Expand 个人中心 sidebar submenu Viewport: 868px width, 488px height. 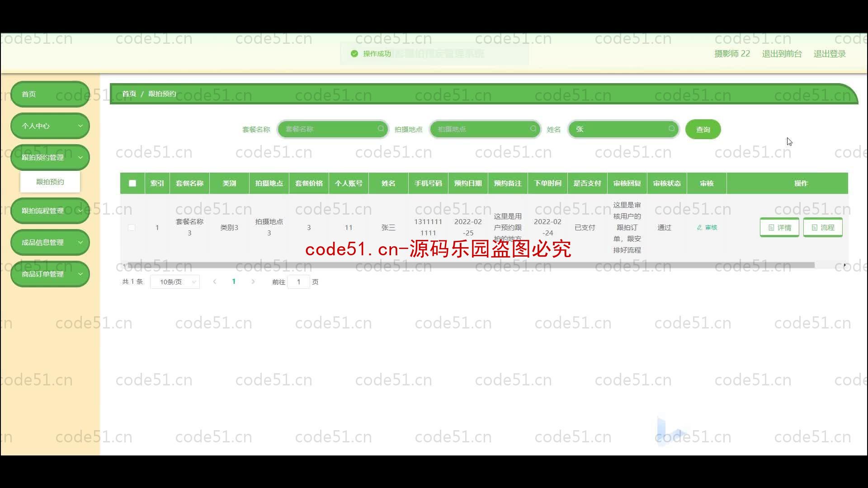point(50,125)
